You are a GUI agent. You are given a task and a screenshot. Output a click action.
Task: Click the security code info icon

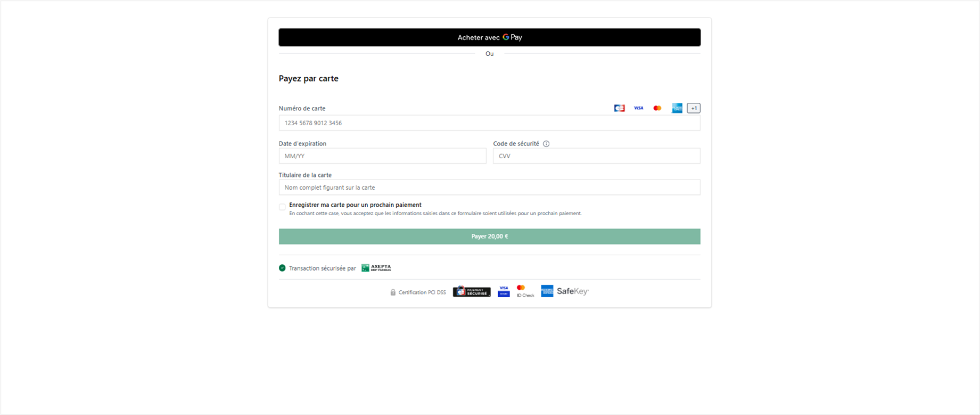click(x=546, y=144)
